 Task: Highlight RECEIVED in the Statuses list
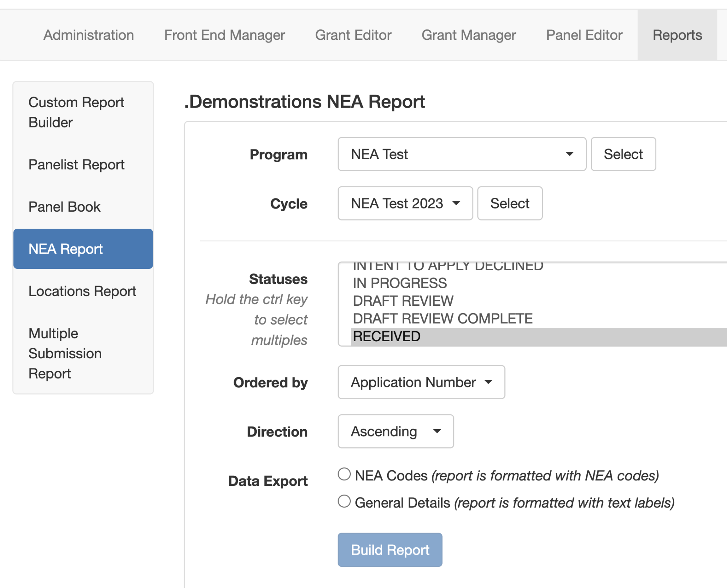[x=387, y=336]
